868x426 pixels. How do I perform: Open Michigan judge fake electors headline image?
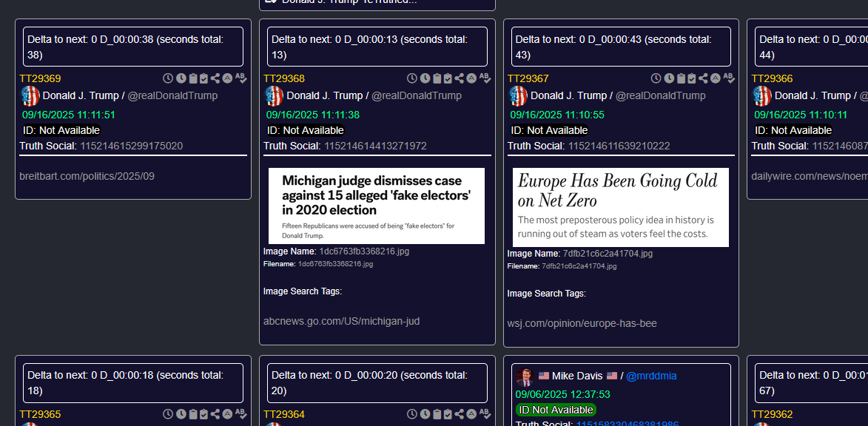tap(377, 206)
